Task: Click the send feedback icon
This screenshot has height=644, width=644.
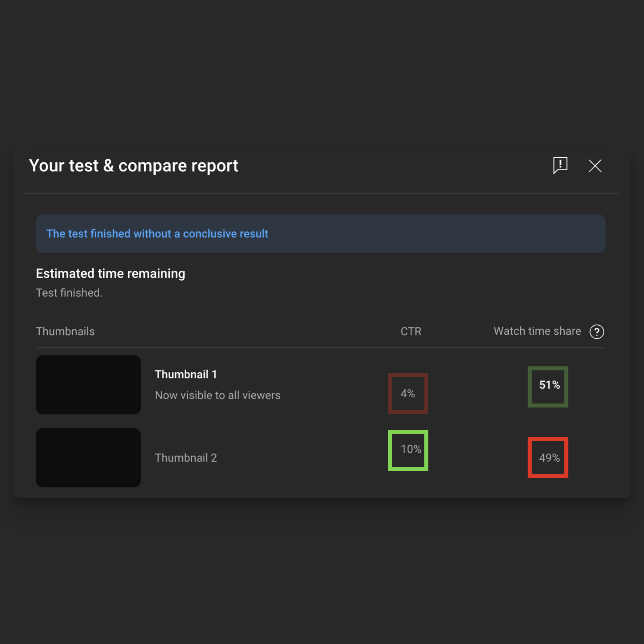Action: 560,166
